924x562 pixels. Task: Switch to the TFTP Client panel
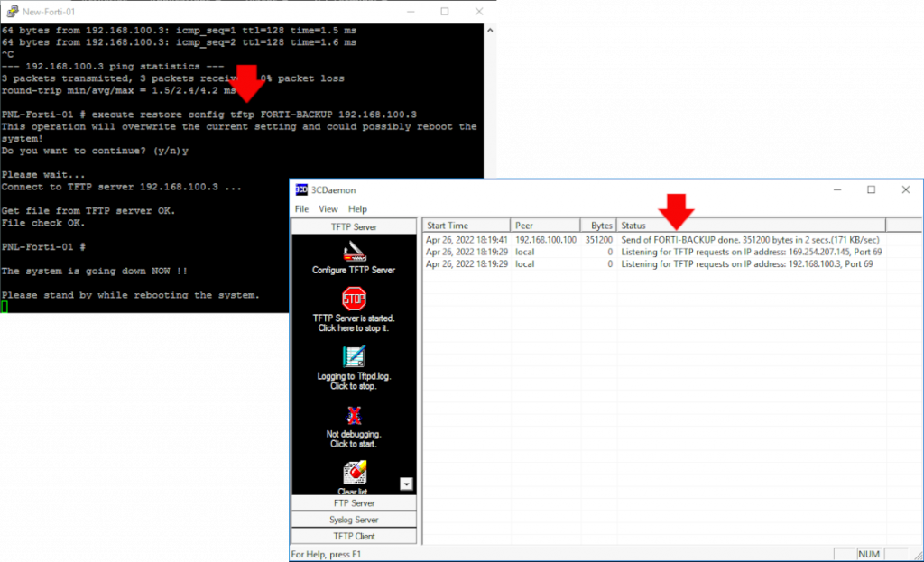click(352, 535)
